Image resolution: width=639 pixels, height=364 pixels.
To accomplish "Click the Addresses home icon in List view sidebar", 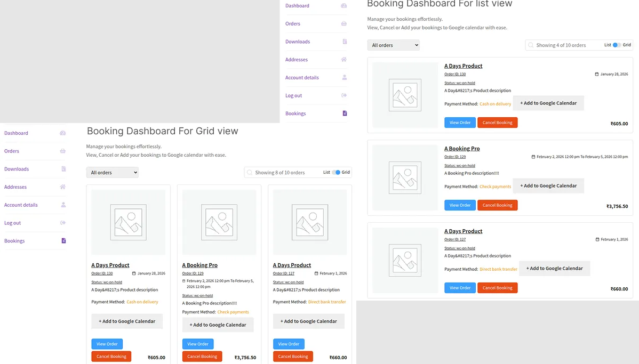I will [x=344, y=60].
